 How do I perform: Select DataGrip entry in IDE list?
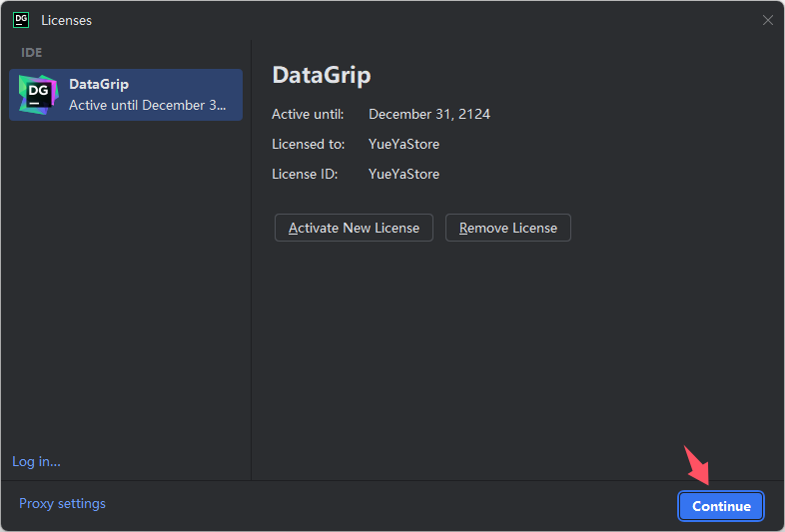pyautogui.click(x=126, y=95)
